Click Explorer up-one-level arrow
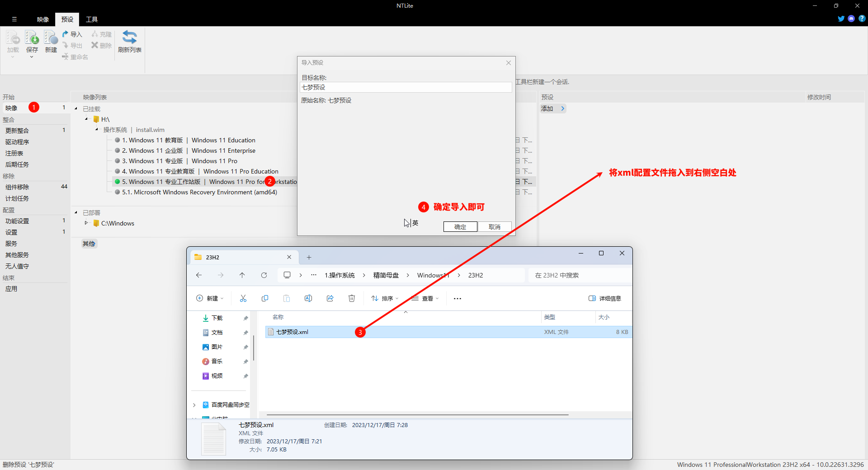The image size is (868, 470). (242, 275)
